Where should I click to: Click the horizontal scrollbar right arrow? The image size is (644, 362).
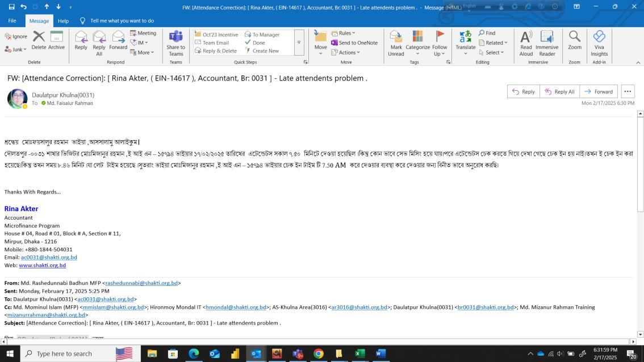pos(633,341)
